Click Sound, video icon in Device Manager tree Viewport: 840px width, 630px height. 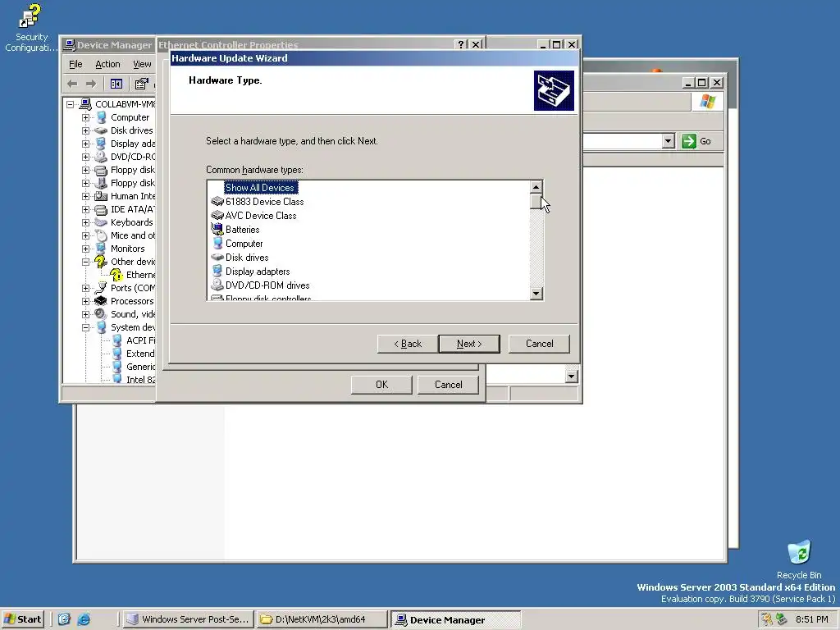click(101, 314)
